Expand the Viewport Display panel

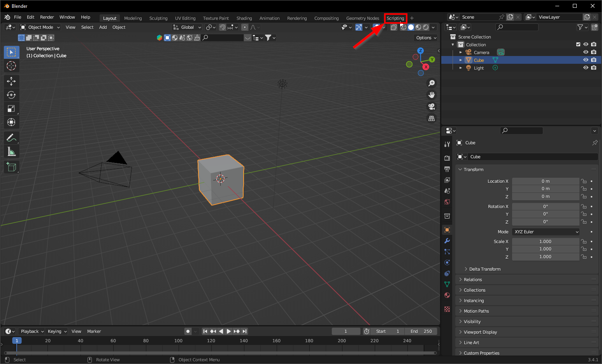pyautogui.click(x=480, y=332)
